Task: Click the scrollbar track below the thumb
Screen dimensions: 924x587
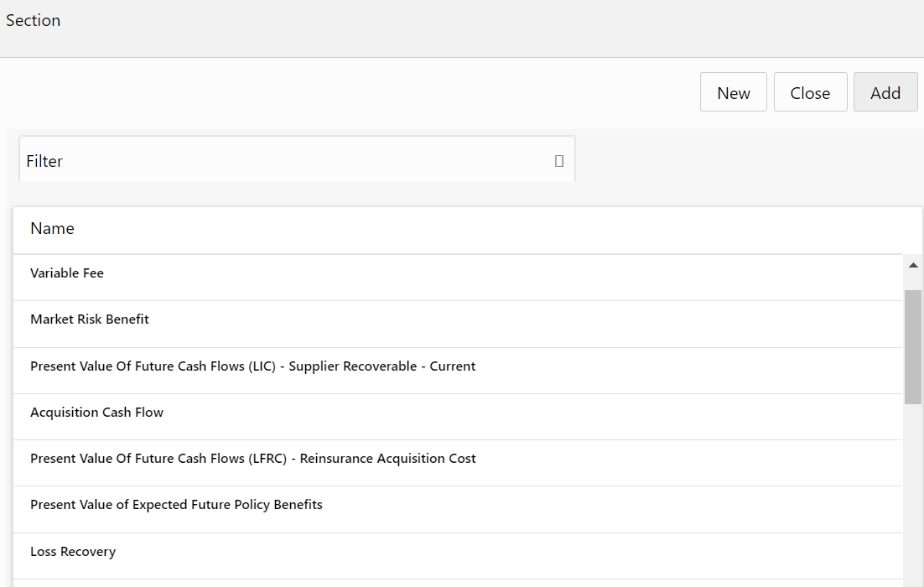Action: click(913, 495)
